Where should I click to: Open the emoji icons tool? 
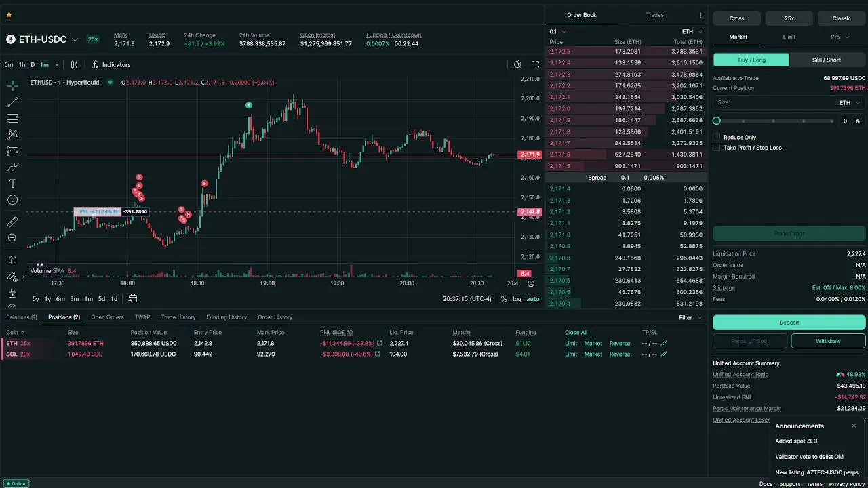pyautogui.click(x=12, y=200)
